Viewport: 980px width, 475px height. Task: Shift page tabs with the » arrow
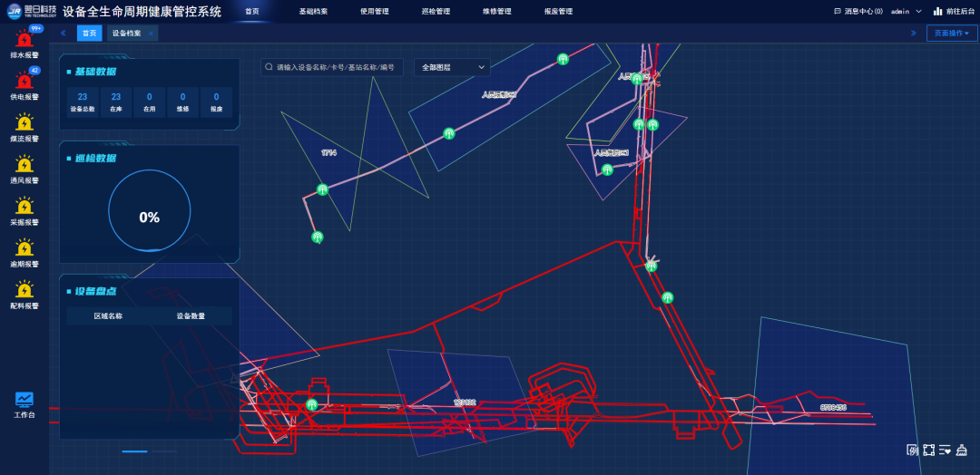(913, 33)
